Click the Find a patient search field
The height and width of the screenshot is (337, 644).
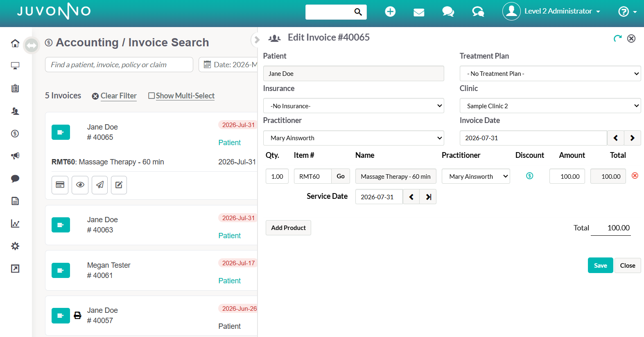coord(119,65)
